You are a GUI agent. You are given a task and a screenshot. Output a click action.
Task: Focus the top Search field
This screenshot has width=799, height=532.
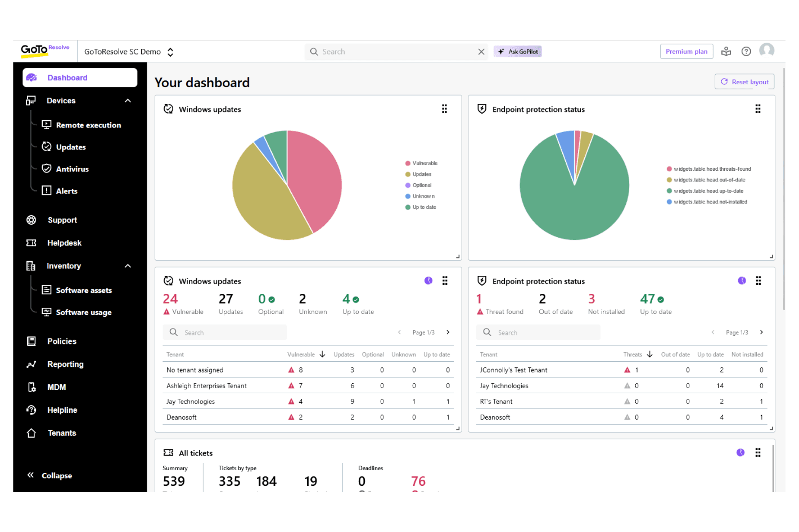397,52
